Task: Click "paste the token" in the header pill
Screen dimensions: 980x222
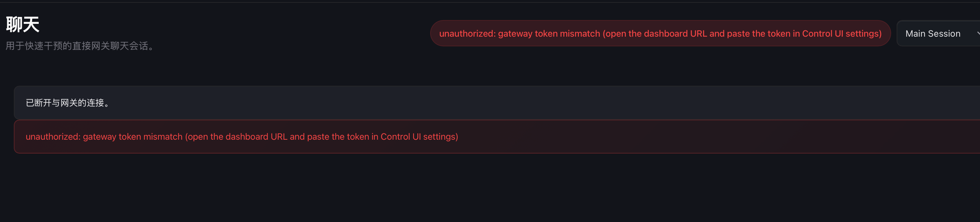Action: [758, 34]
